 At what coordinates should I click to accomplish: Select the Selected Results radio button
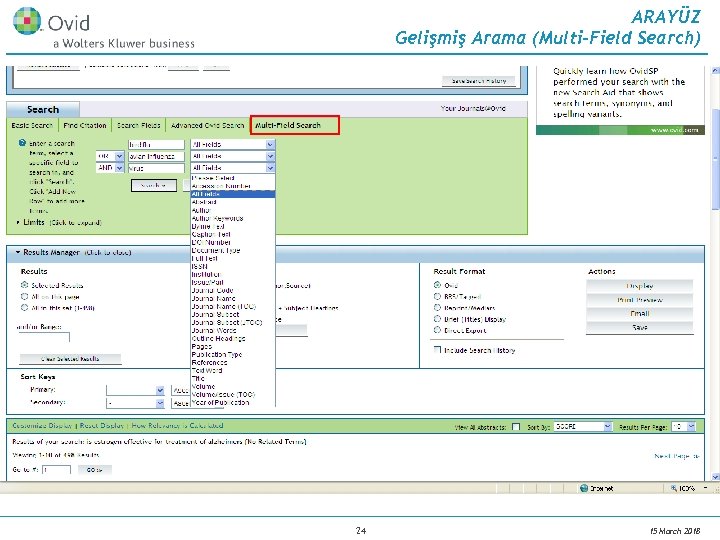[x=24, y=285]
